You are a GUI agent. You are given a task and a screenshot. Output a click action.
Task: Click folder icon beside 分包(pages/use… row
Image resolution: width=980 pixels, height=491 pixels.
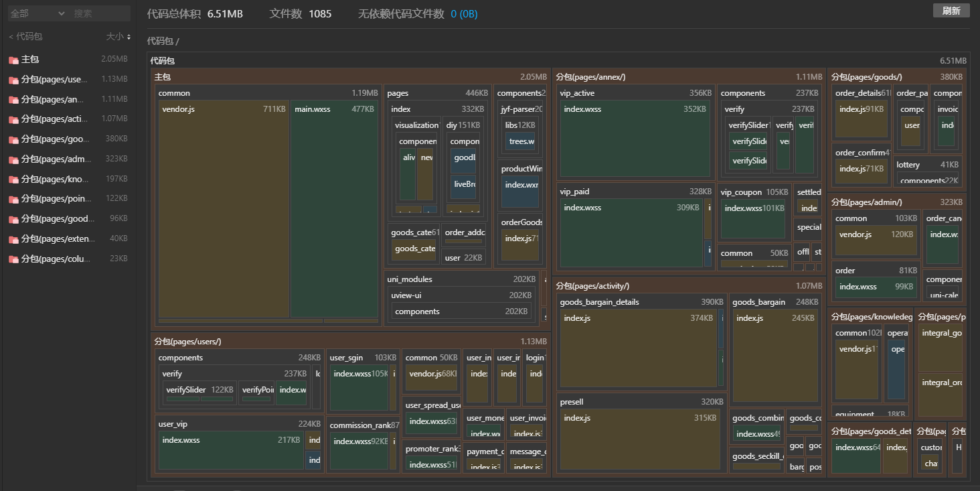(x=13, y=80)
